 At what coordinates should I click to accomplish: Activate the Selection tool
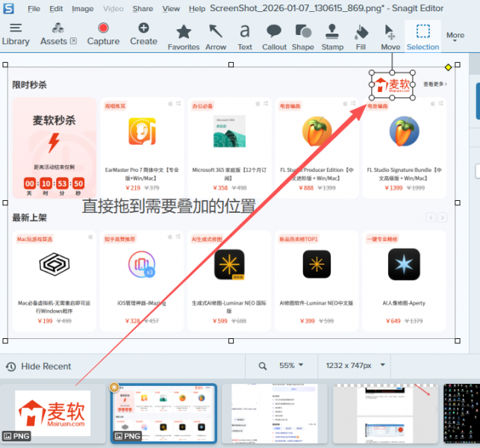coord(423,36)
